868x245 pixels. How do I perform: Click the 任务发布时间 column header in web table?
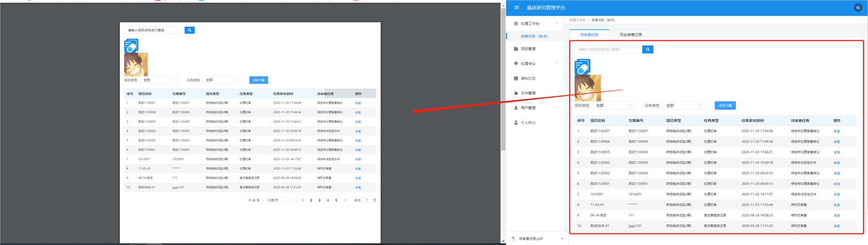click(753, 121)
